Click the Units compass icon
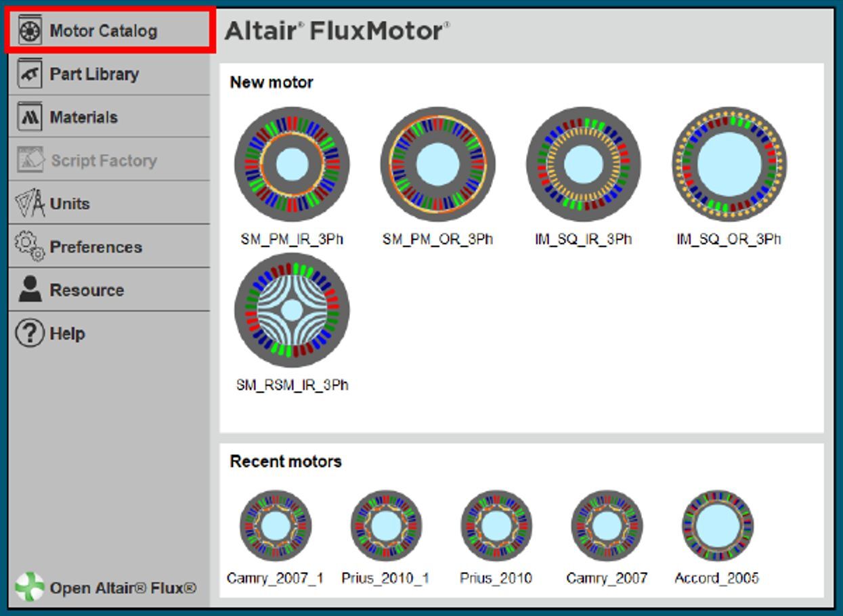Image resolution: width=843 pixels, height=616 pixels. pyautogui.click(x=30, y=203)
